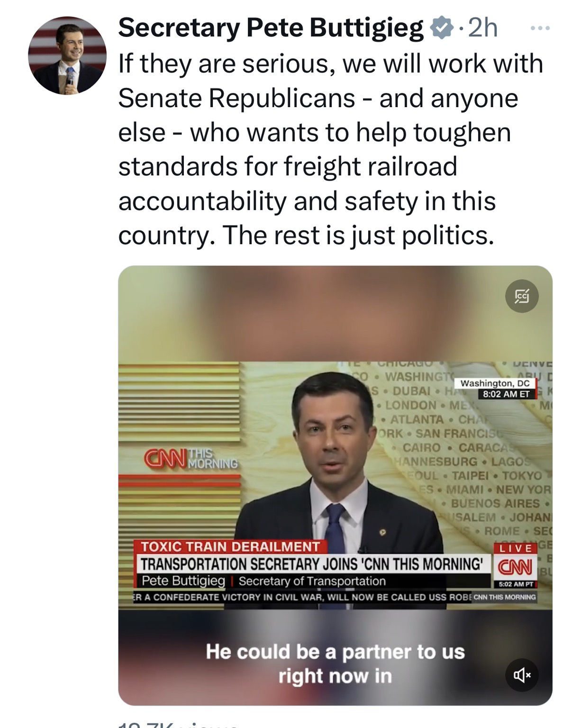The width and height of the screenshot is (581, 728).
Task: Click the CNN This Morning logo in the video
Action: tap(192, 458)
